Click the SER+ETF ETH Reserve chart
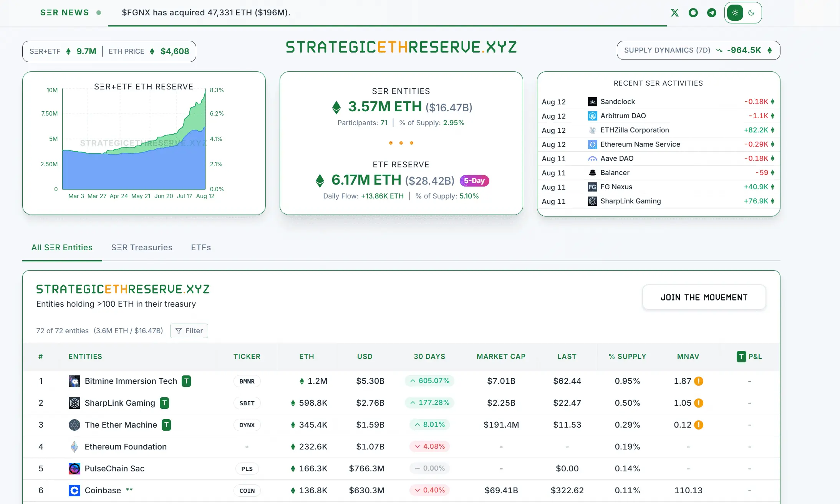This screenshot has width=840, height=504. pyautogui.click(x=134, y=139)
